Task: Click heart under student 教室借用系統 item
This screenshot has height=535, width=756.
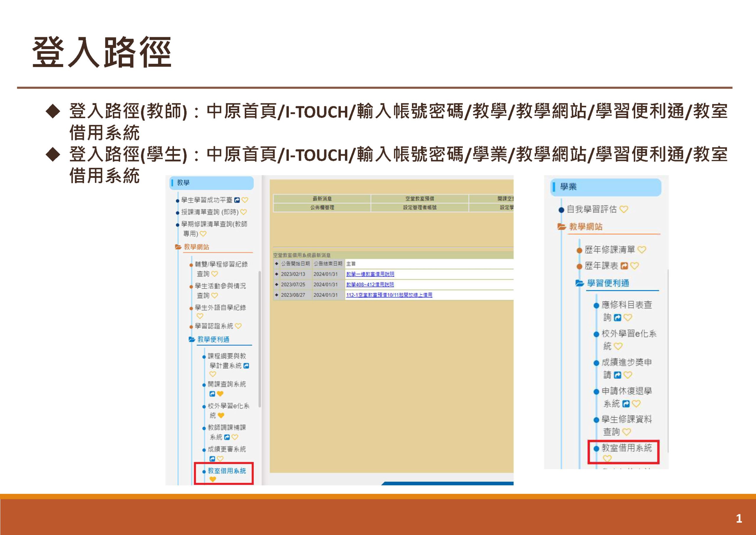Action: [607, 458]
